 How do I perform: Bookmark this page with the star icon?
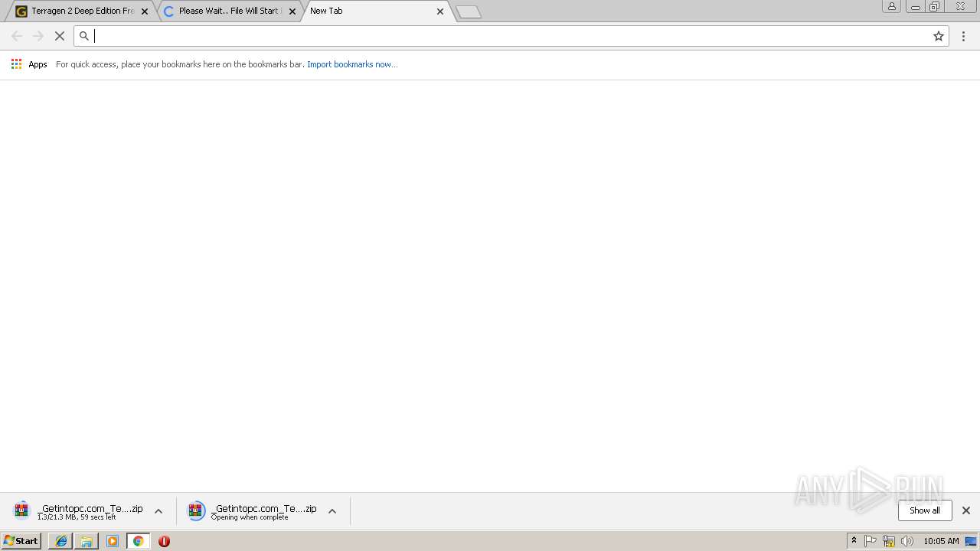point(939,36)
